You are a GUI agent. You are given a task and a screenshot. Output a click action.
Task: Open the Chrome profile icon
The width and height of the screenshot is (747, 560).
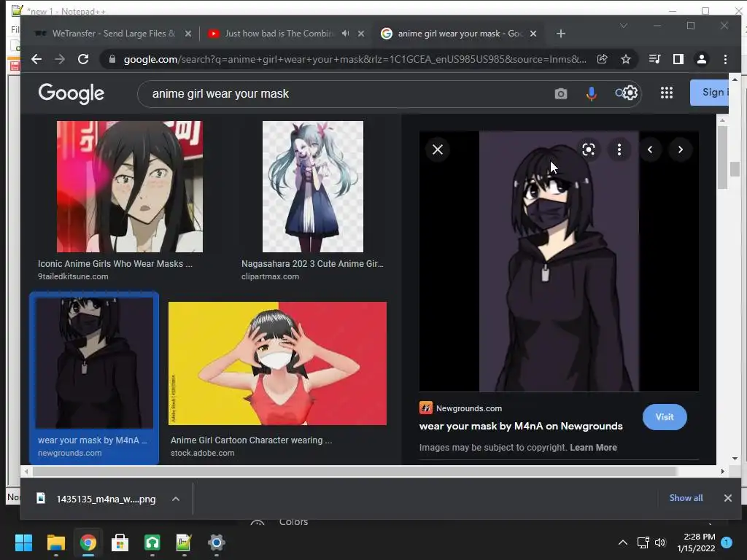701,59
